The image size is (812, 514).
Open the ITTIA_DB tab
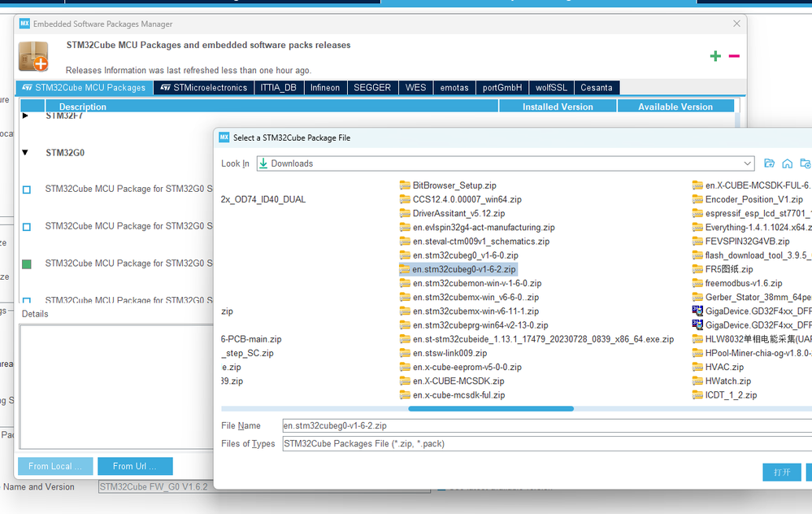(x=279, y=88)
